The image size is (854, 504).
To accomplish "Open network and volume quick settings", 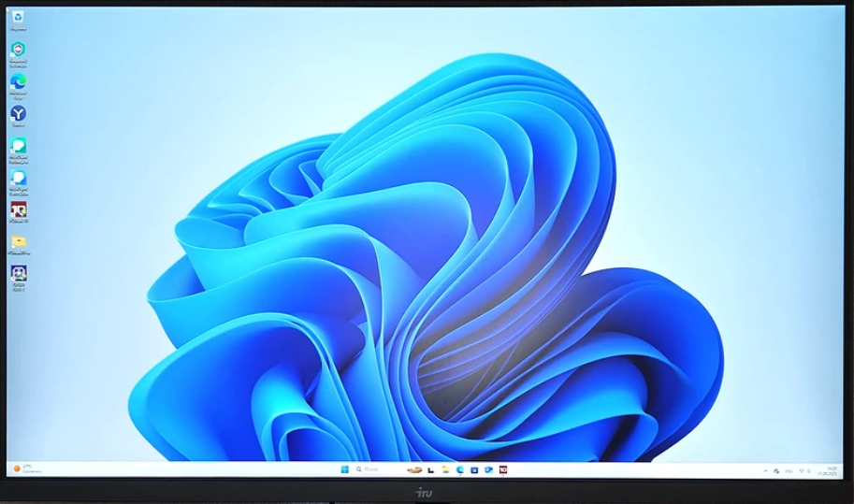I will click(x=806, y=470).
